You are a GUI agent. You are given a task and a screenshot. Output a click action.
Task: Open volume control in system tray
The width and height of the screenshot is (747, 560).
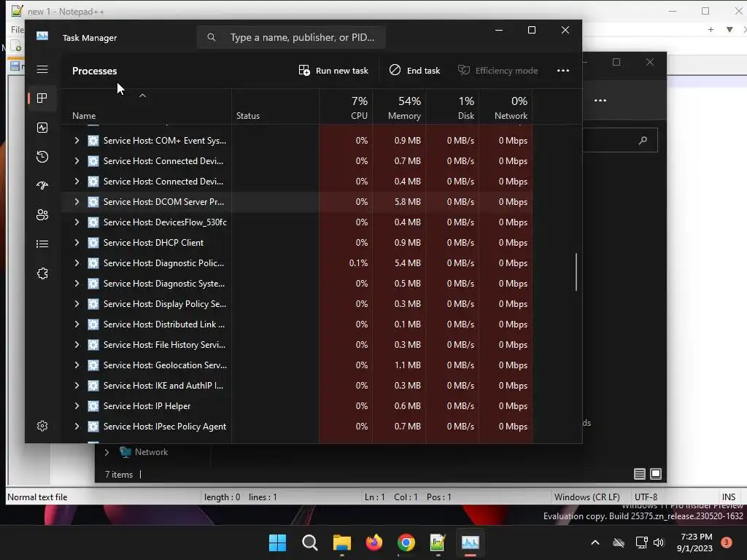point(659,542)
